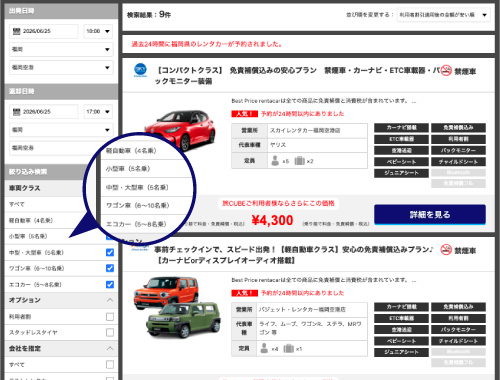Image resolution: width=500 pixels, height=380 pixels.
Task: Open the コンパクトクラス 免責補償込み plan title
Action: click(297, 76)
